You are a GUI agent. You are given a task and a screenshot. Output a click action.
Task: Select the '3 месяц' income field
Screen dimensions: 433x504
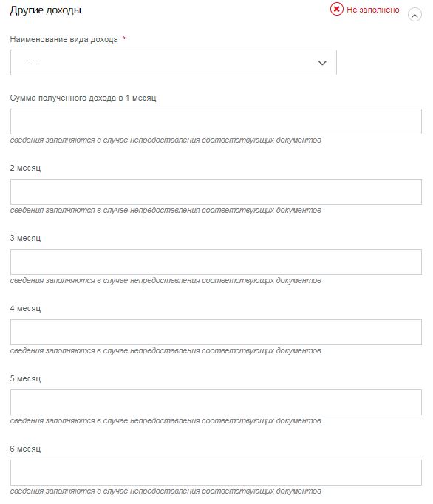pos(216,262)
